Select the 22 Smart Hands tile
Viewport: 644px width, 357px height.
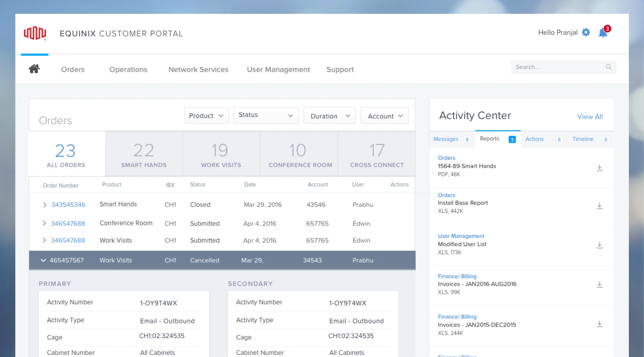[x=144, y=154]
